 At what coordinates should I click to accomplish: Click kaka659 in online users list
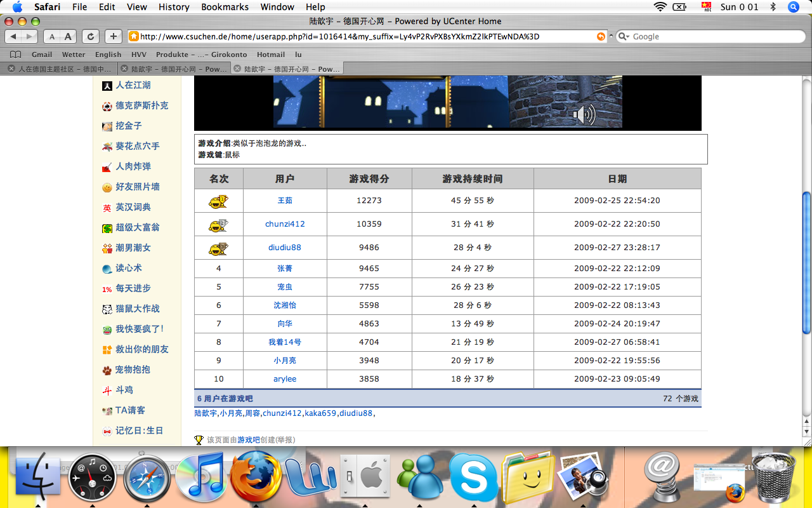(320, 413)
